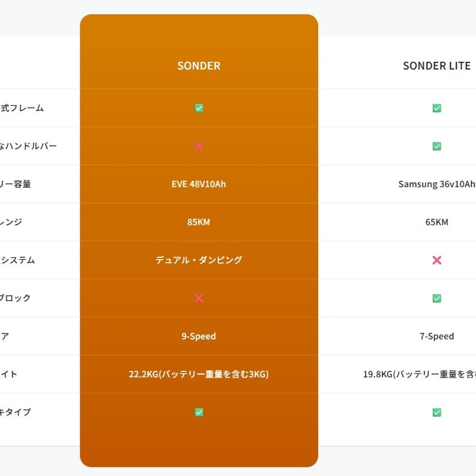Click red cross in SONDER ハンドルバー row

(199, 146)
